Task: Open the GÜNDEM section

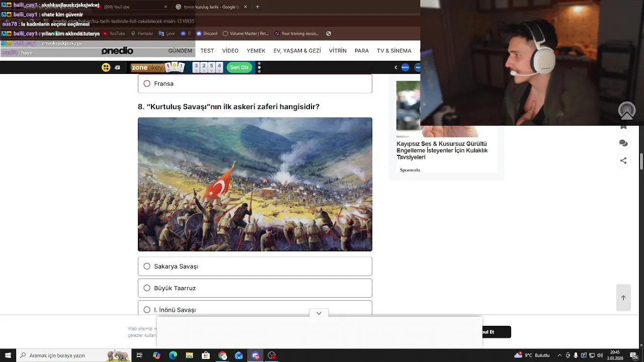Action: [x=180, y=51]
